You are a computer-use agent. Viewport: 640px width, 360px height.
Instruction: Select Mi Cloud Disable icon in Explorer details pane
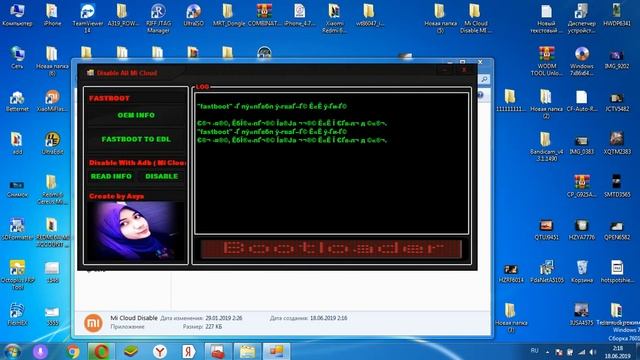93,322
